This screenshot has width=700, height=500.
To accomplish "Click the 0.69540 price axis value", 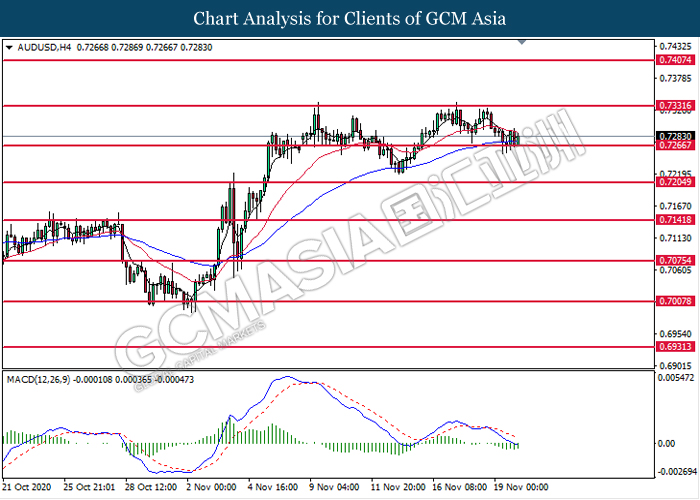I will (x=676, y=334).
